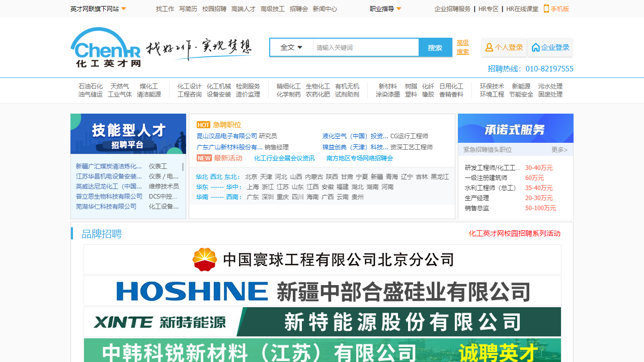Select 天然气 industry category
The width and height of the screenshot is (644, 362).
tap(120, 86)
